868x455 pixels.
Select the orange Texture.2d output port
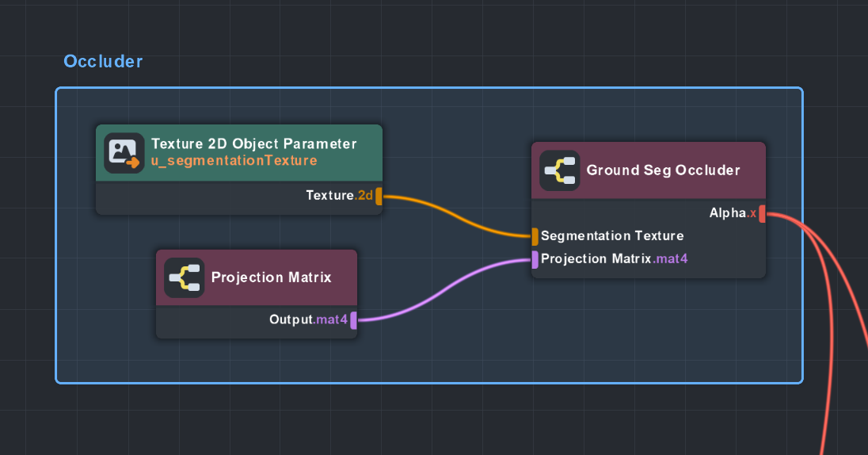coord(379,196)
